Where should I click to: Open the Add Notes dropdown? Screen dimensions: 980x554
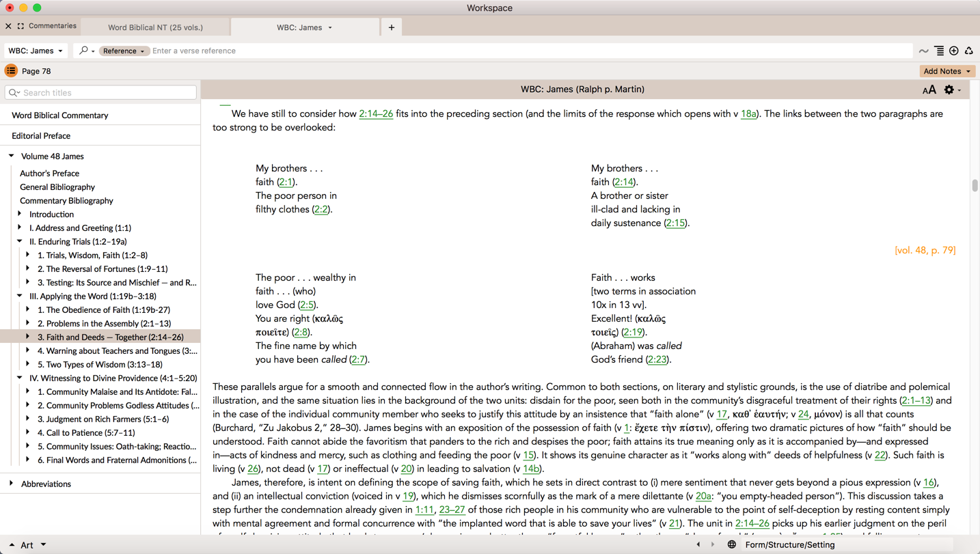coord(947,71)
